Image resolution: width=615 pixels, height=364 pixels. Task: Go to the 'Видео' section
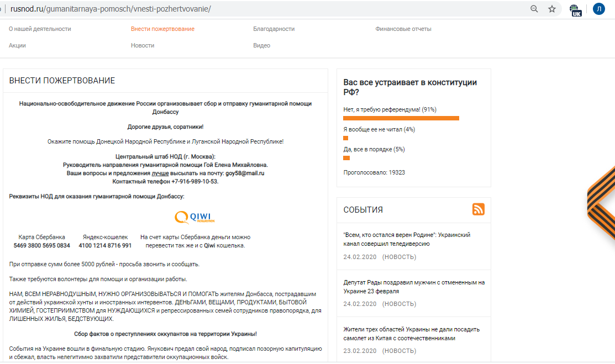[x=261, y=45]
